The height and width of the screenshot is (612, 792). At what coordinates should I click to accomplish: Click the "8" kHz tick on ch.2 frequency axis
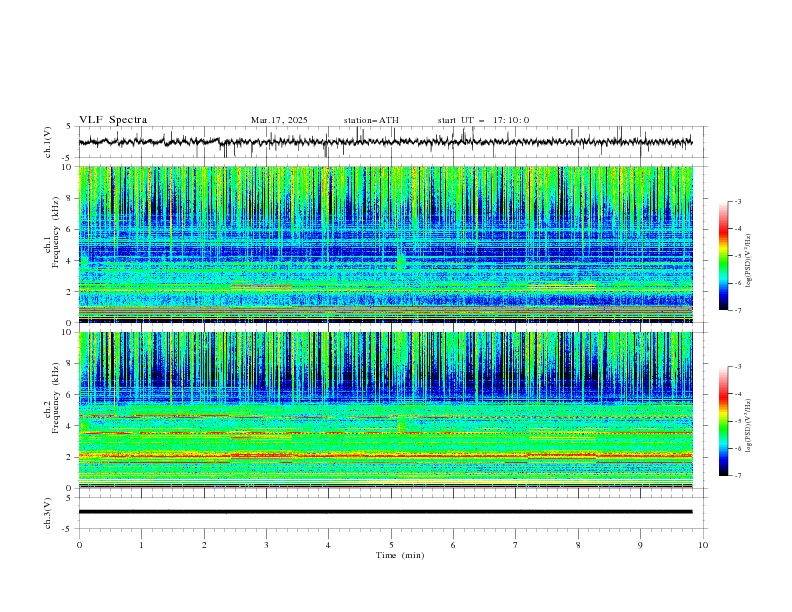point(71,364)
